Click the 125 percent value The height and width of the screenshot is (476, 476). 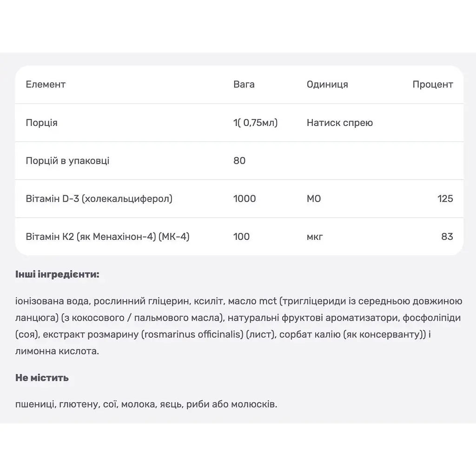tap(445, 198)
